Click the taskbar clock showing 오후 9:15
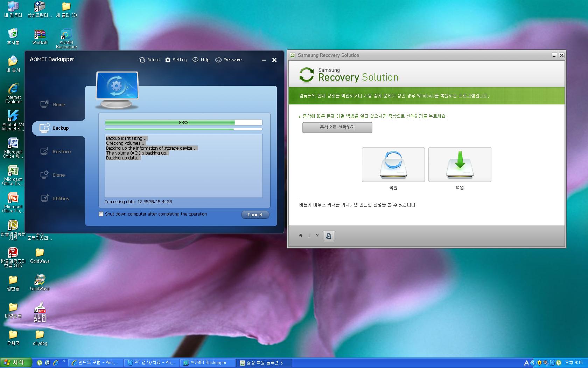 point(574,363)
